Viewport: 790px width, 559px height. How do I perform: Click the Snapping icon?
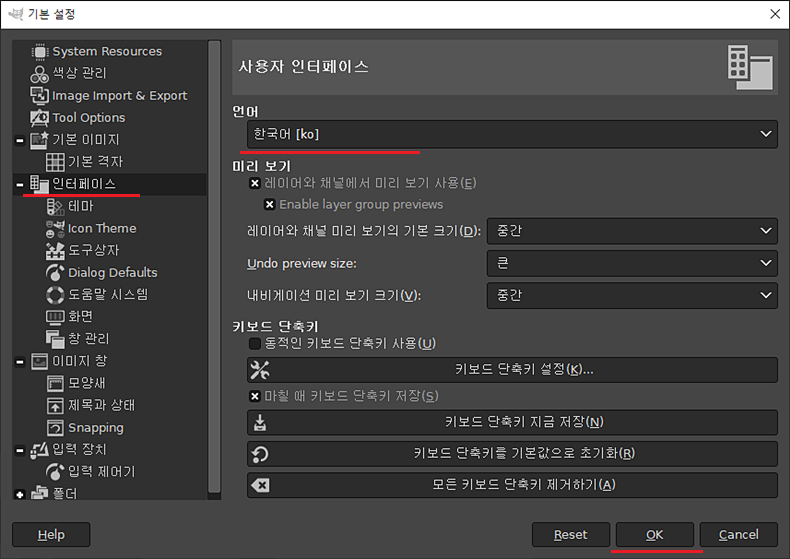click(x=55, y=428)
